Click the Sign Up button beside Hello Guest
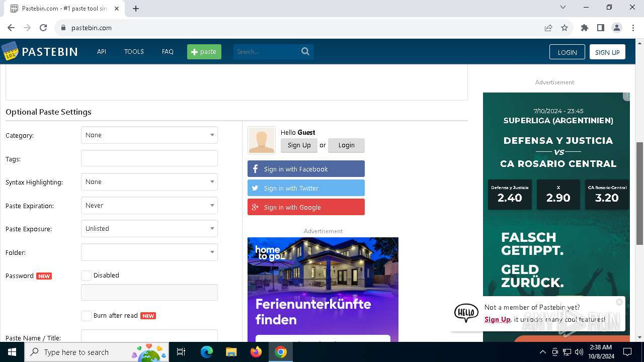This screenshot has width=644, height=362. tap(299, 145)
